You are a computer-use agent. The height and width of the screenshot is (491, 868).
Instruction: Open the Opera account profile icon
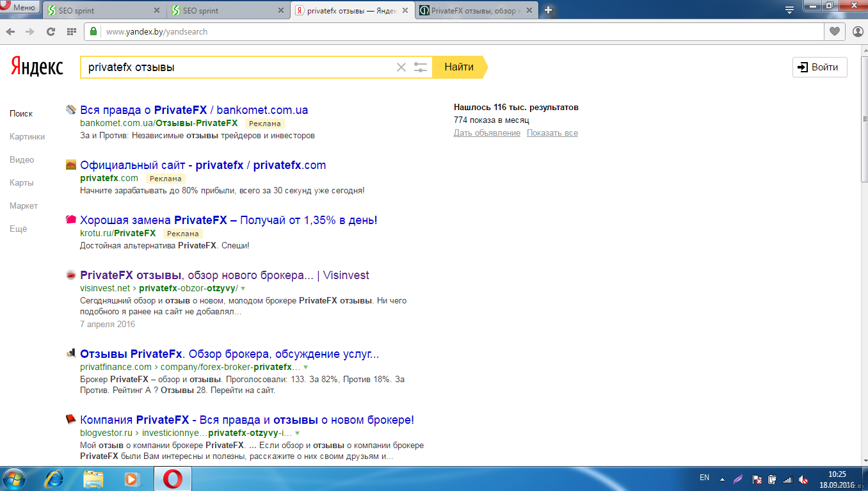point(858,31)
